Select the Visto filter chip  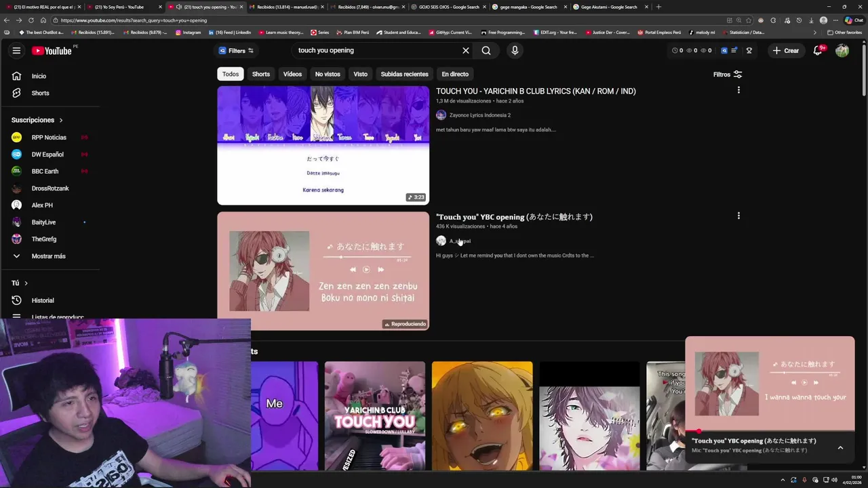[360, 74]
